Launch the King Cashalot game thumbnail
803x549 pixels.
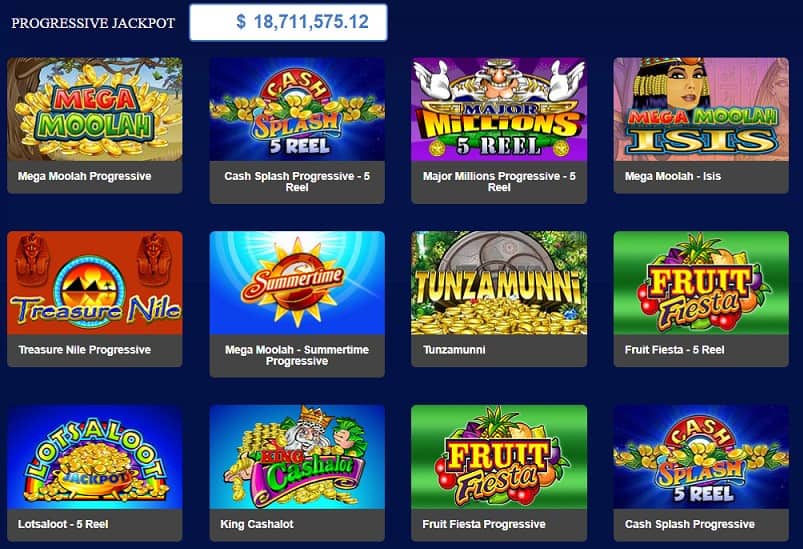tap(297, 457)
